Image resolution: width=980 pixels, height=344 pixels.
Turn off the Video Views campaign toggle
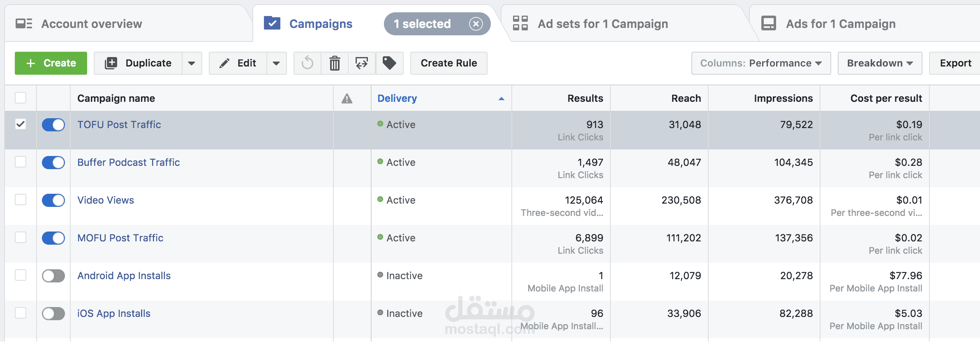53,200
